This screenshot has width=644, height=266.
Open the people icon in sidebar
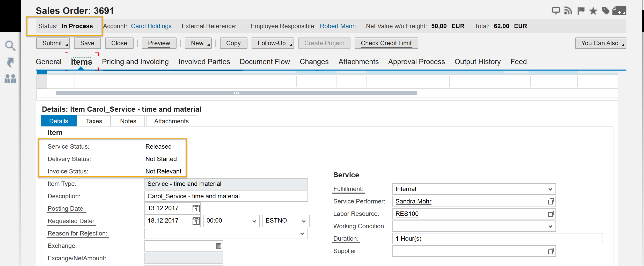click(10, 79)
